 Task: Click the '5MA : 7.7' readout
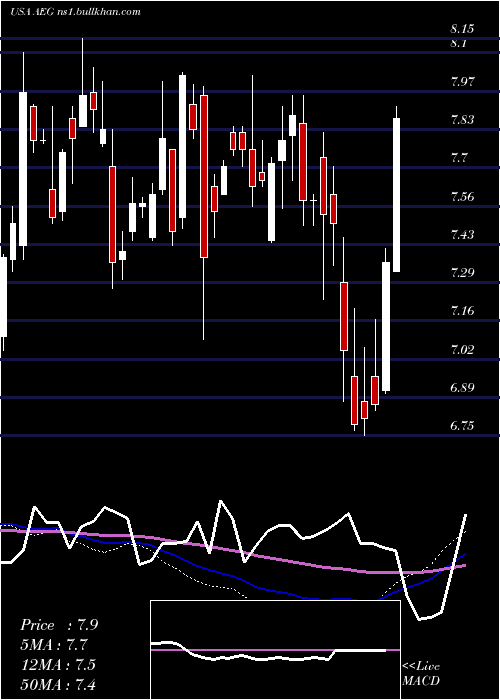(56, 645)
